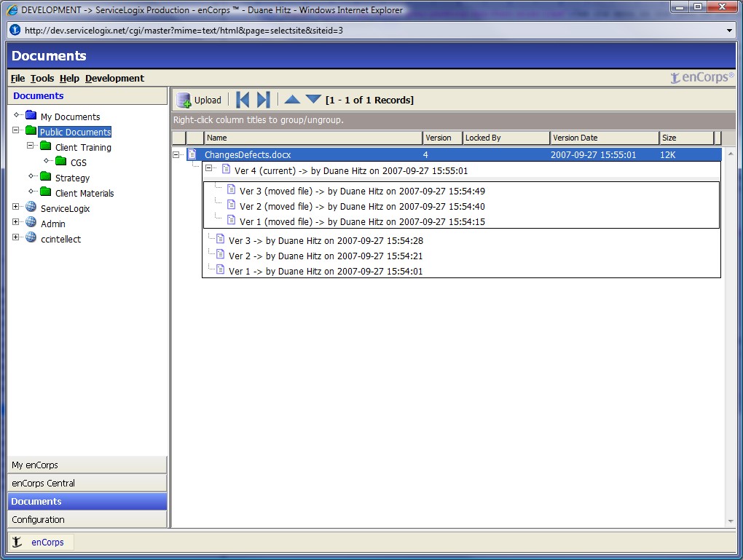Open the File menu
The width and height of the screenshot is (743, 560).
coord(18,78)
